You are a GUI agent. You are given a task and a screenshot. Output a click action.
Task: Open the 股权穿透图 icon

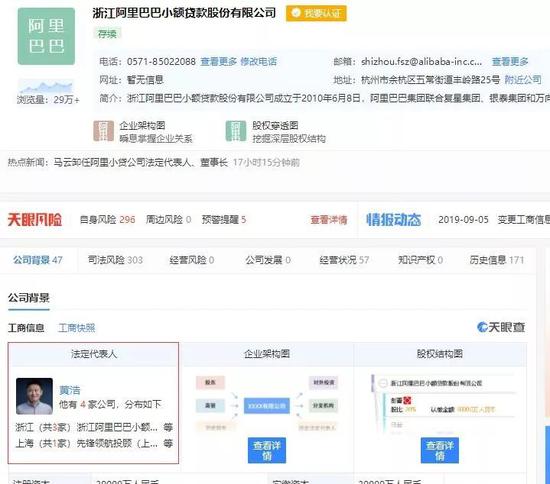(236, 131)
